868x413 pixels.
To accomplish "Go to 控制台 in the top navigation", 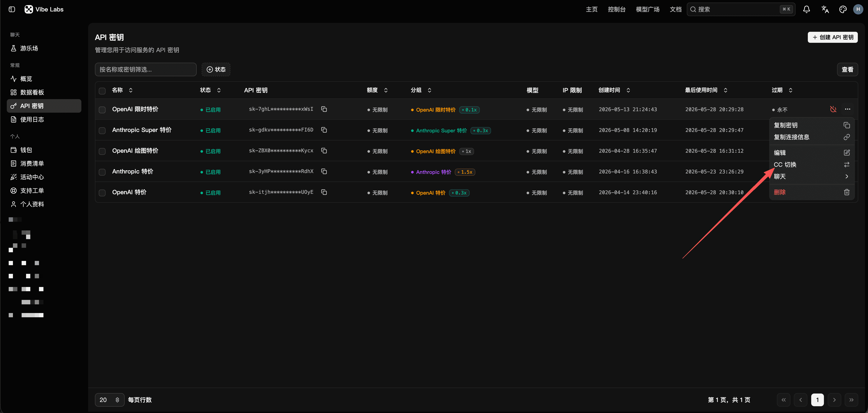I will [x=616, y=10].
